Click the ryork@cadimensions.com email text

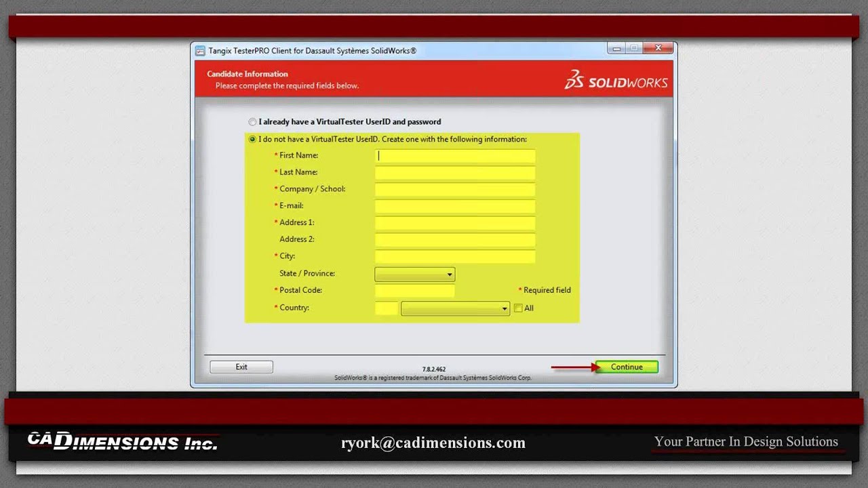tap(433, 443)
